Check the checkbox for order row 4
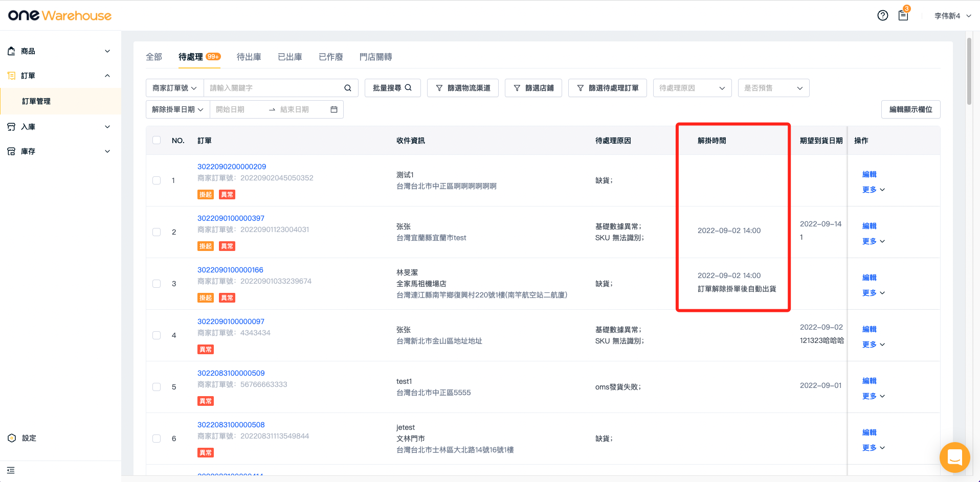The width and height of the screenshot is (980, 482). click(157, 335)
